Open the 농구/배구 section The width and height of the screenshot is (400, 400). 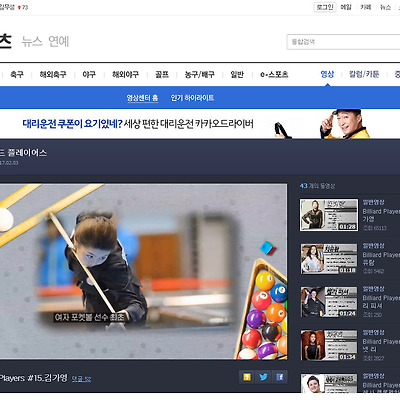pos(200,74)
